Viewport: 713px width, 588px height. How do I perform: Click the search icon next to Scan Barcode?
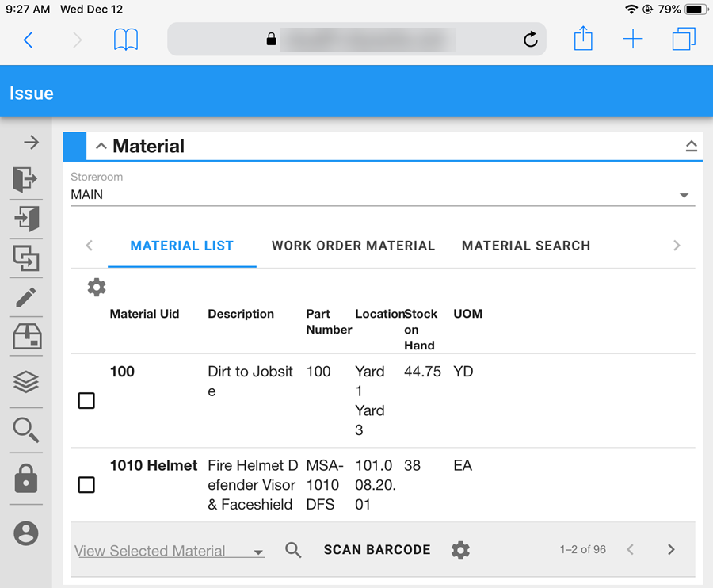tap(293, 550)
